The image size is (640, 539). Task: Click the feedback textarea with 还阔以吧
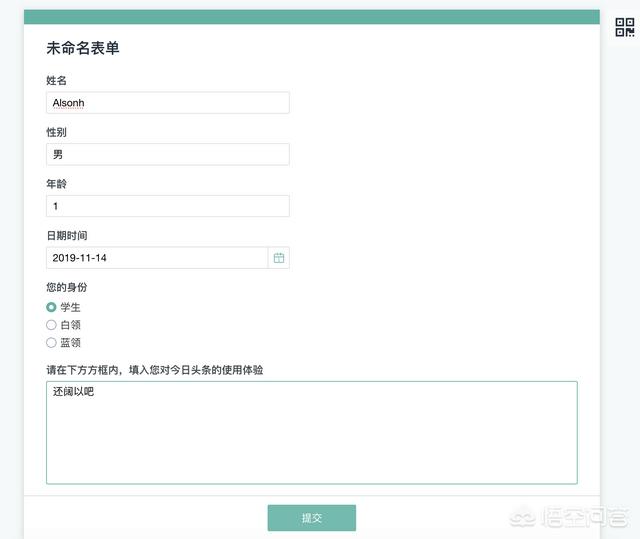(312, 433)
